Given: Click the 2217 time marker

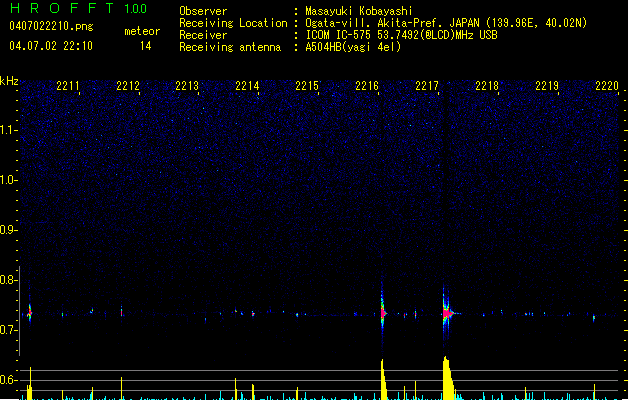Looking at the screenshot, I should point(427,86).
